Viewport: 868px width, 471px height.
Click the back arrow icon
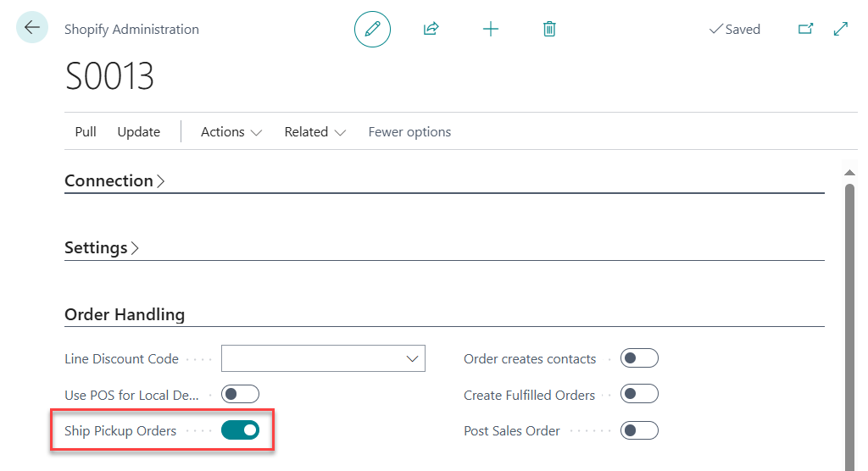point(32,28)
